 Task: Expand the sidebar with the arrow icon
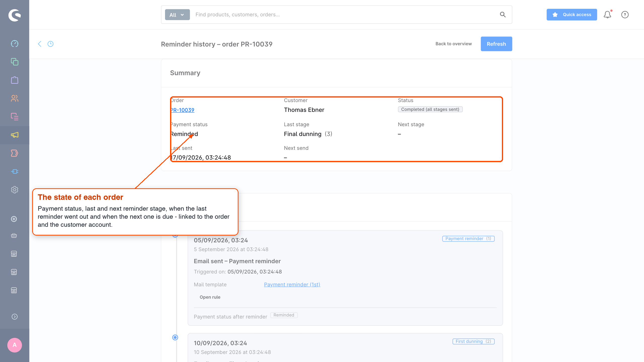point(15,317)
